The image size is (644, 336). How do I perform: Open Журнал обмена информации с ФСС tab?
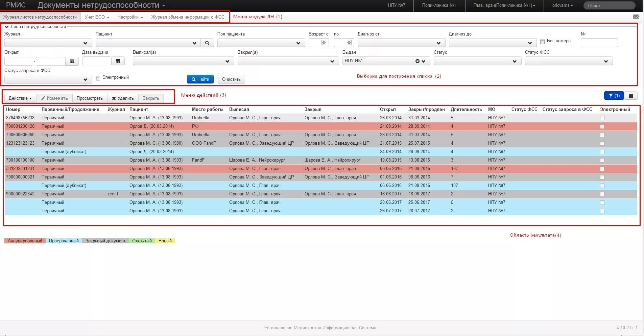[x=188, y=17]
